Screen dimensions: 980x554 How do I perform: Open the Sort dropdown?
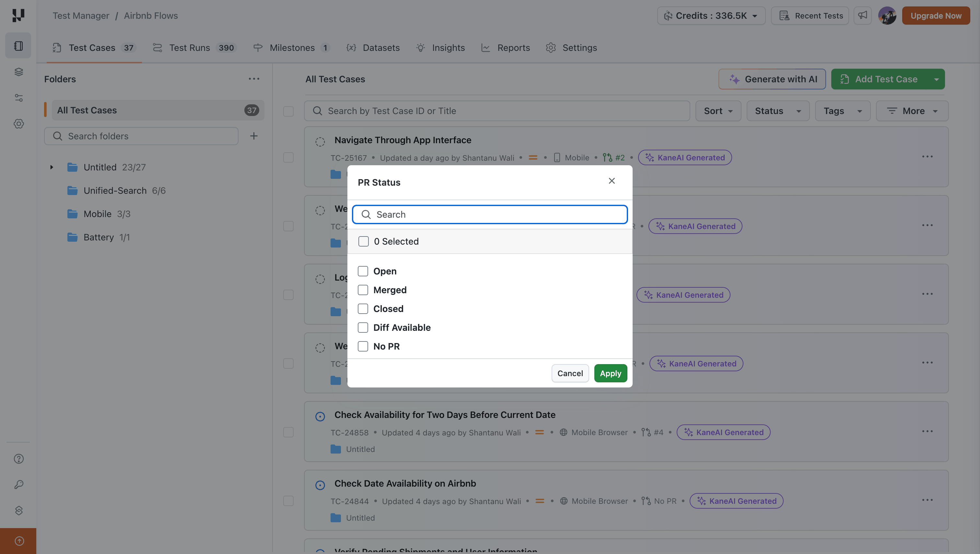(718, 111)
